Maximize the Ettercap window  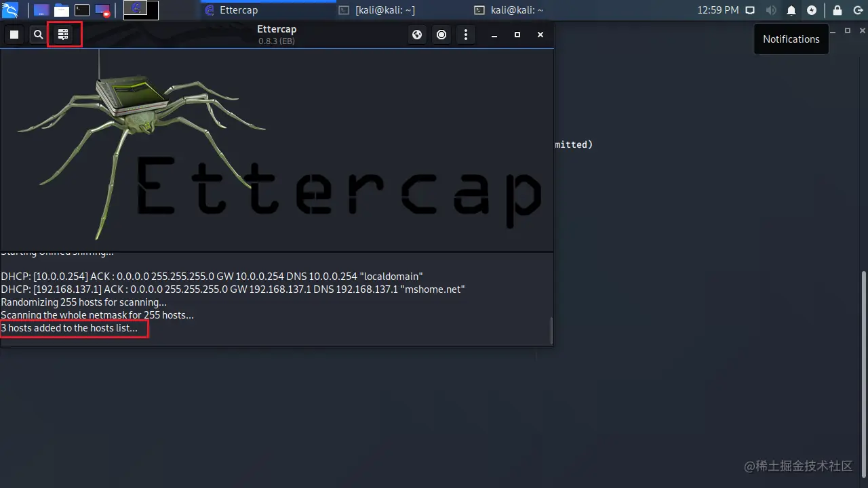tap(517, 35)
